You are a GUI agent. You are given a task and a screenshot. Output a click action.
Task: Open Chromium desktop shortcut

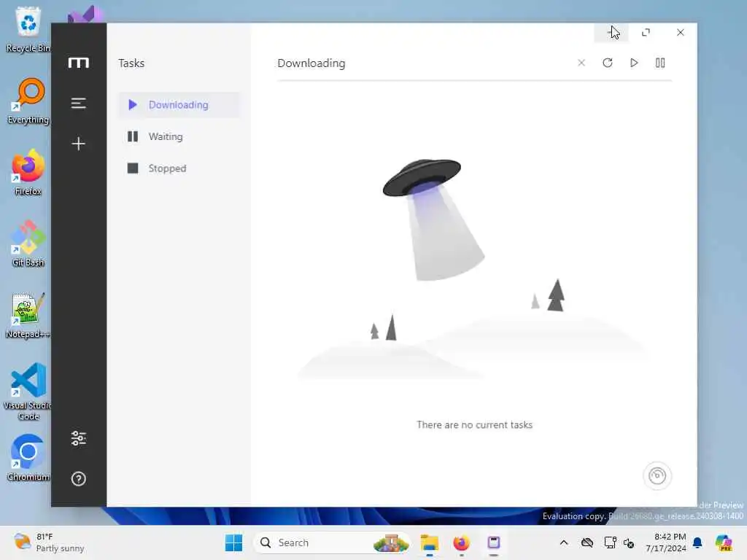(x=28, y=458)
